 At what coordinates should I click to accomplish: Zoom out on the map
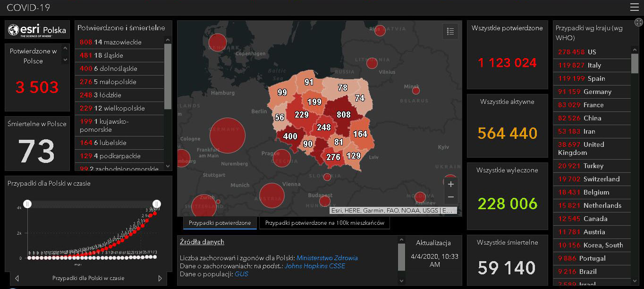pos(450,197)
